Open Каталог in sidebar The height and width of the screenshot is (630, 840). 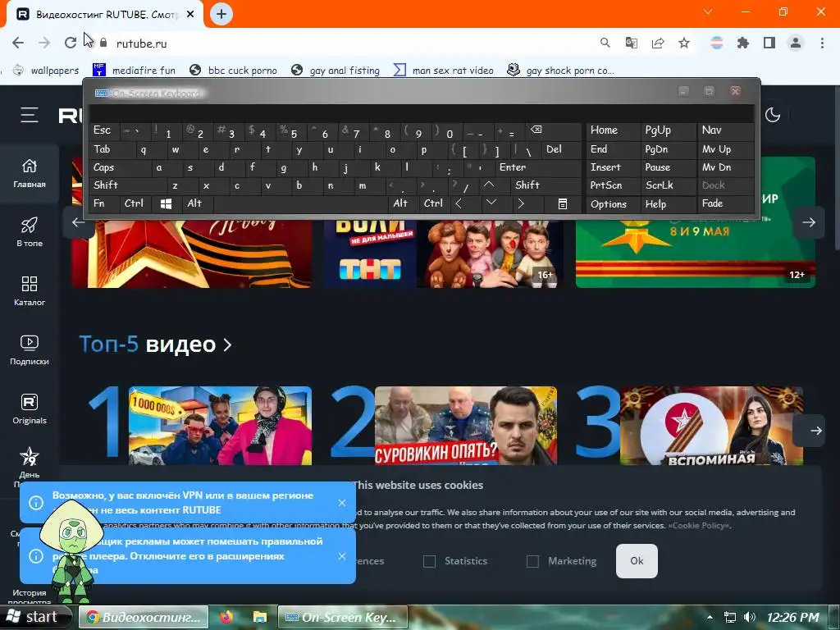point(30,291)
